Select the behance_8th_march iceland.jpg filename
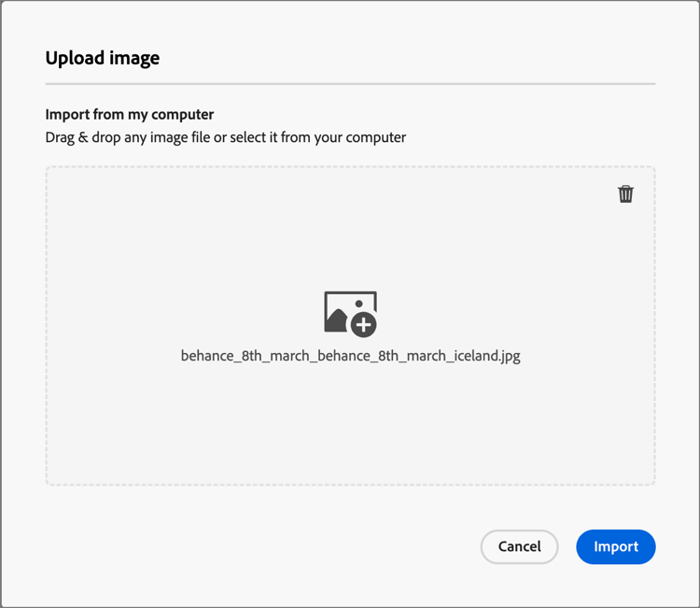The width and height of the screenshot is (700, 608). pyautogui.click(x=350, y=356)
